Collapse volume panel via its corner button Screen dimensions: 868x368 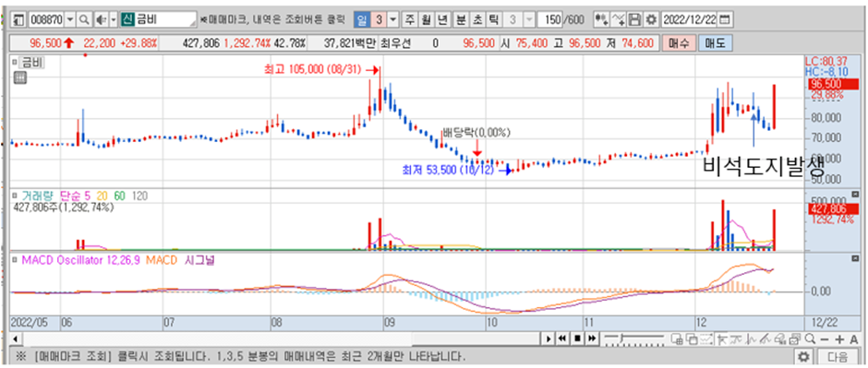pyautogui.click(x=855, y=195)
